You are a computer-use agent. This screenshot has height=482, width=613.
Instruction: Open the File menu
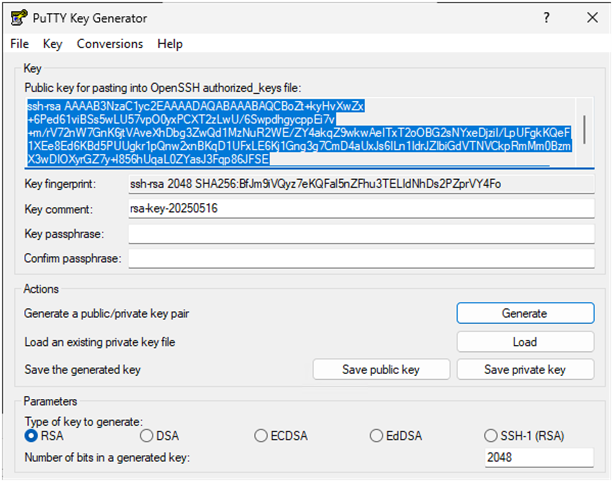click(20, 44)
